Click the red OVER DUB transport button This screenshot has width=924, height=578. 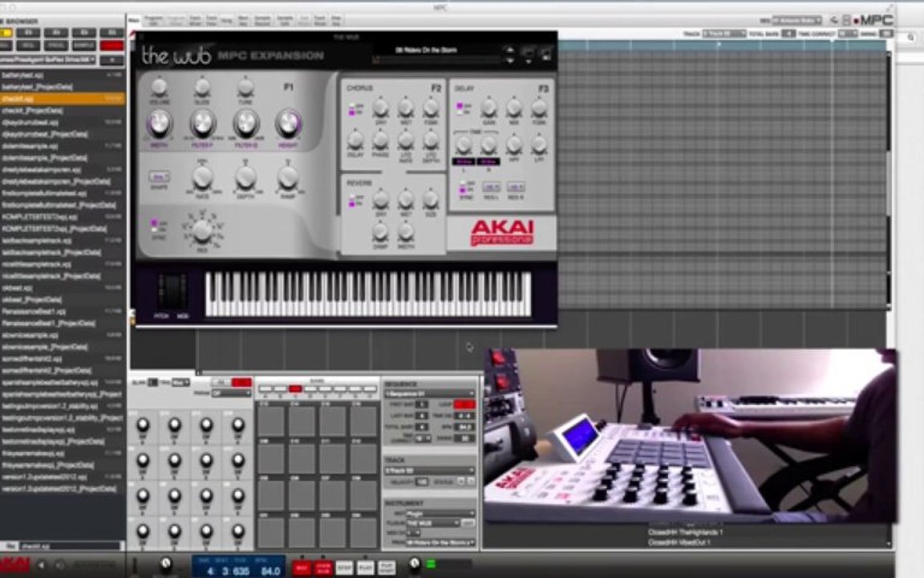(x=323, y=568)
